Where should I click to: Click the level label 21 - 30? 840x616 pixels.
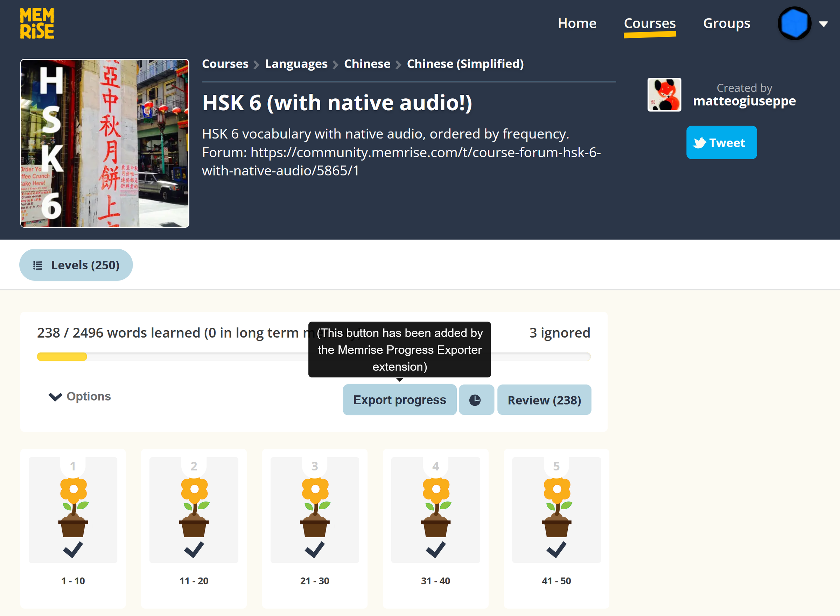[x=315, y=581]
